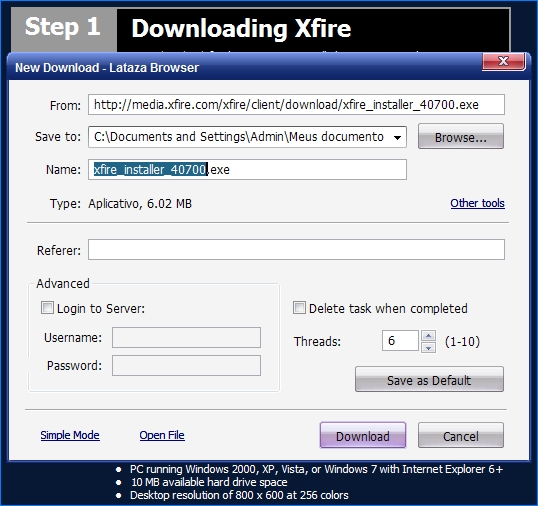Focus the From URL field
Screen dimensions: 538x506
pyautogui.click(x=296, y=105)
